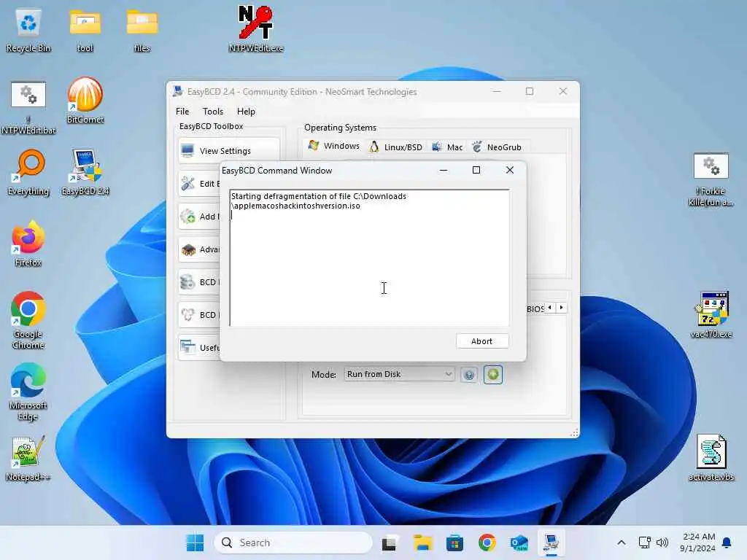Open the notification bell icon

click(x=727, y=542)
